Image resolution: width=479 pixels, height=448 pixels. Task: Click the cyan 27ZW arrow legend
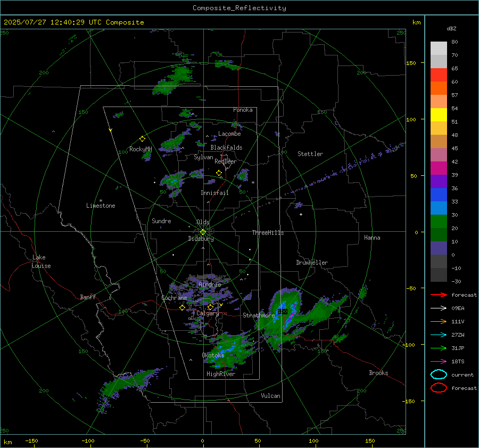[x=439, y=335]
